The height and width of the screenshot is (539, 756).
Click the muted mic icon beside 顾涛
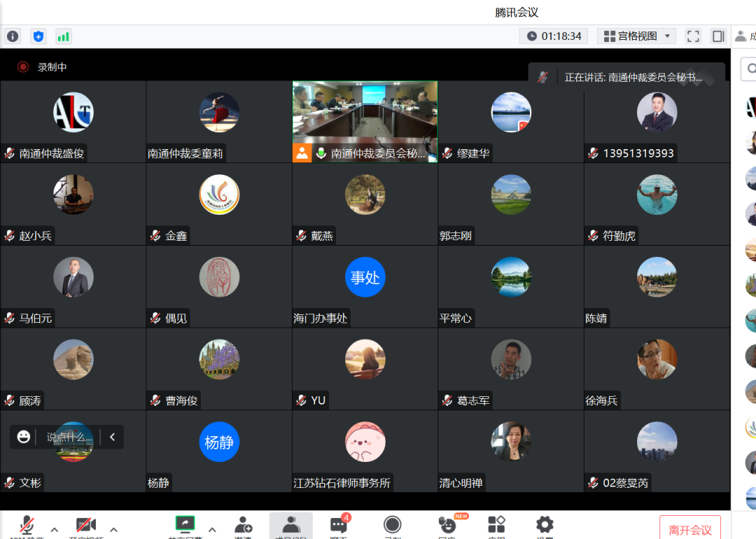click(10, 400)
